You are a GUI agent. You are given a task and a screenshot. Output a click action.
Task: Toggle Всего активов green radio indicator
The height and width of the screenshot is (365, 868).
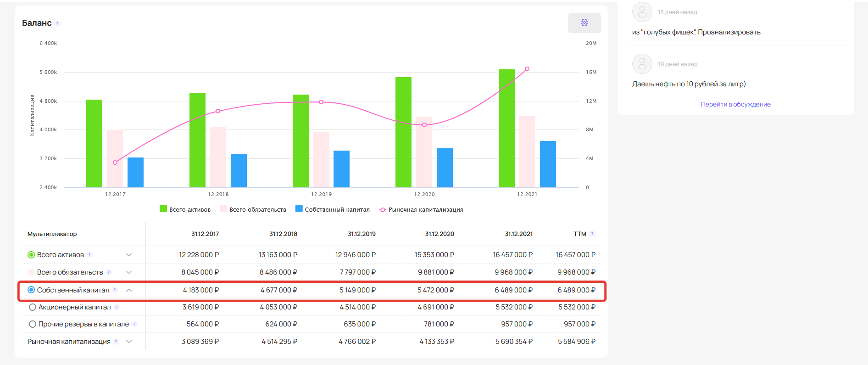click(x=31, y=255)
